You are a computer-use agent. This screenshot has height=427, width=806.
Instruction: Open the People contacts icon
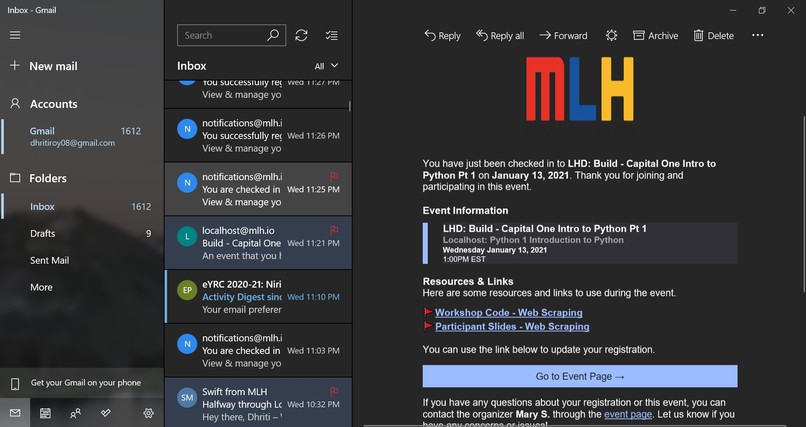click(76, 413)
